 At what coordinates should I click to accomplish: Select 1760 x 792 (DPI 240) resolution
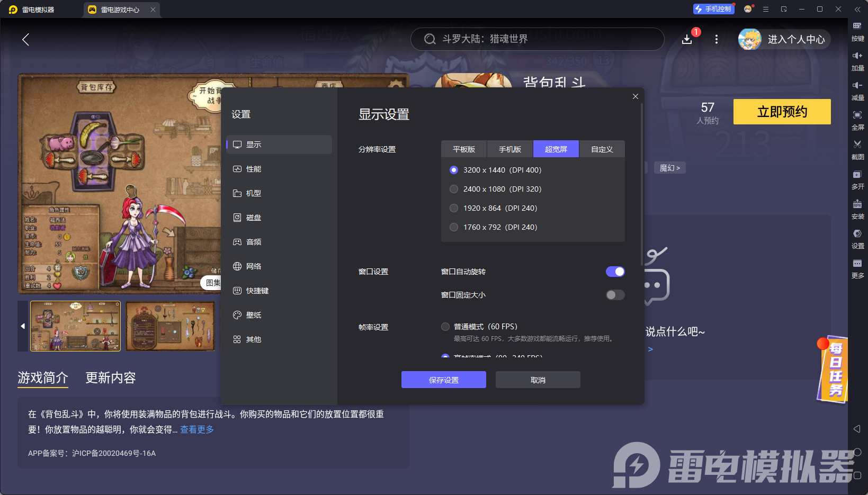click(x=454, y=227)
